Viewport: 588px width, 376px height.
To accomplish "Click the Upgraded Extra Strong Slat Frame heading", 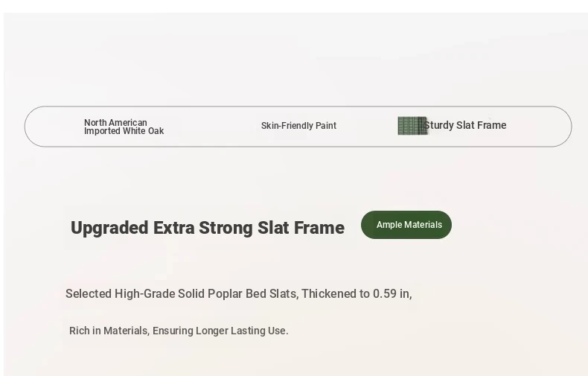I will [208, 228].
